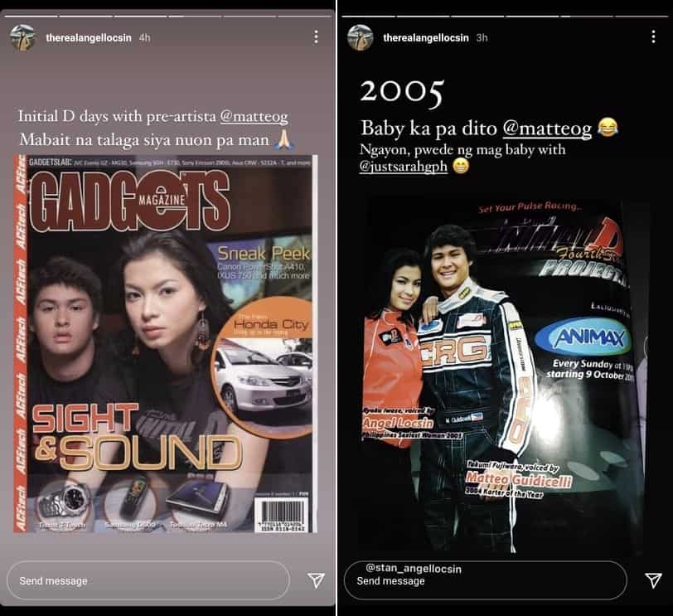Open the @matteog mention in Initial D caption
This screenshot has height=616, width=673.
coord(254,117)
